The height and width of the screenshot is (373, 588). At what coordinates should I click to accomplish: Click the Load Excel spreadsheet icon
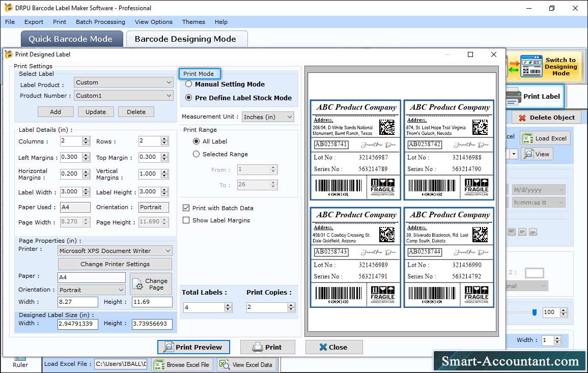coord(527,138)
